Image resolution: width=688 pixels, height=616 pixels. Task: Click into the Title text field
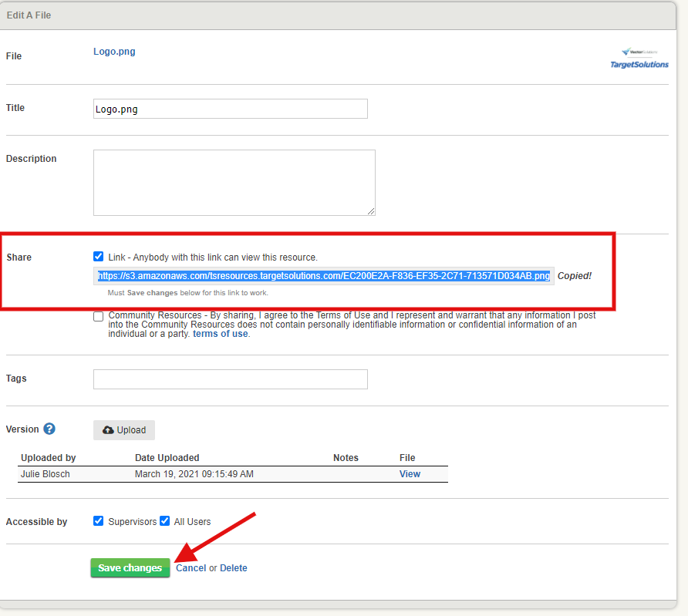click(x=230, y=109)
